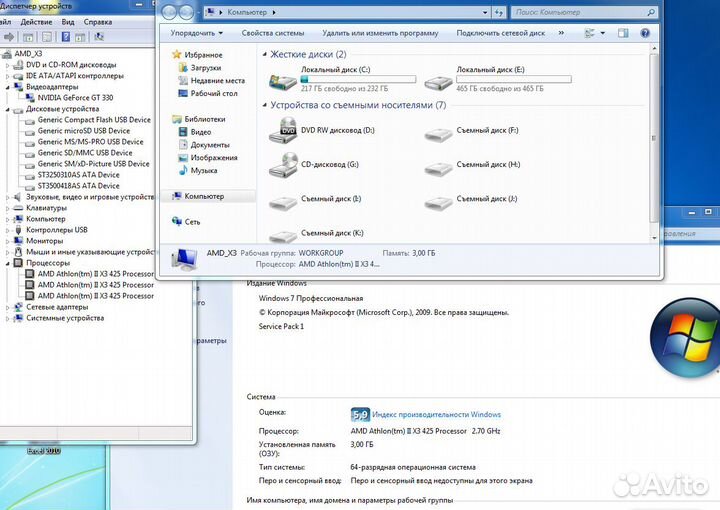Select Generic Compact Flash USB Device
Viewport: 720px width, 510px height.
pos(94,120)
